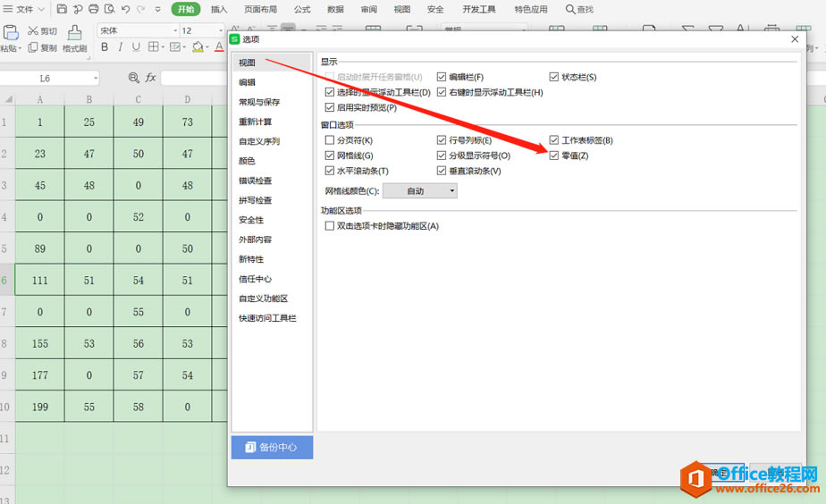The image size is (826, 504).
Task: Toggle the 编辑栏(F) checkbox
Action: [442, 77]
